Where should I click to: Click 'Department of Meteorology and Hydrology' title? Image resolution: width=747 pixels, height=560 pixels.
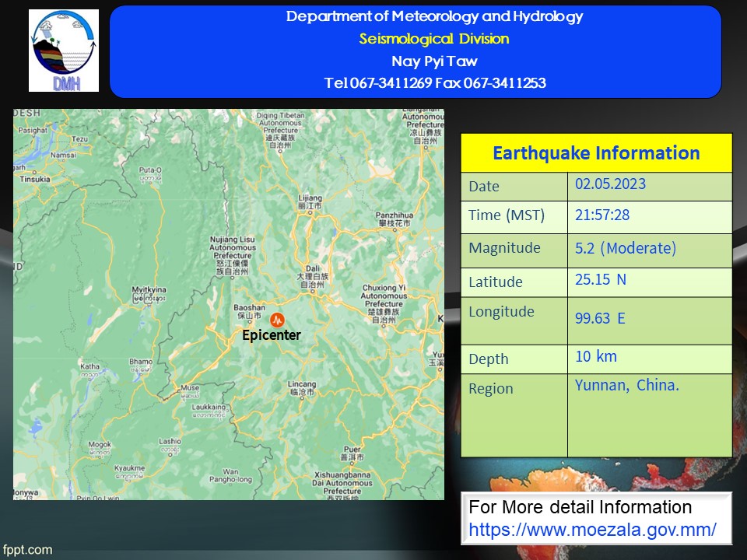pyautogui.click(x=434, y=16)
